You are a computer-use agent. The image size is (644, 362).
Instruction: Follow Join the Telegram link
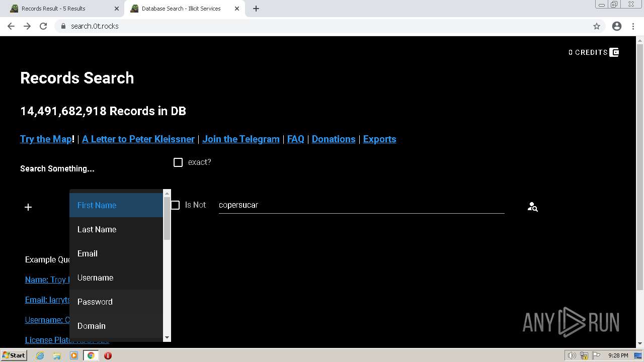pyautogui.click(x=241, y=139)
